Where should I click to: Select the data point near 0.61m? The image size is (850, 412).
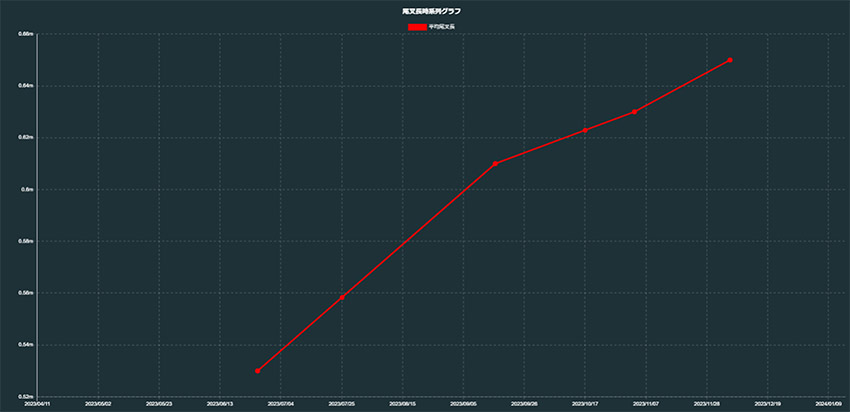pyautogui.click(x=495, y=164)
